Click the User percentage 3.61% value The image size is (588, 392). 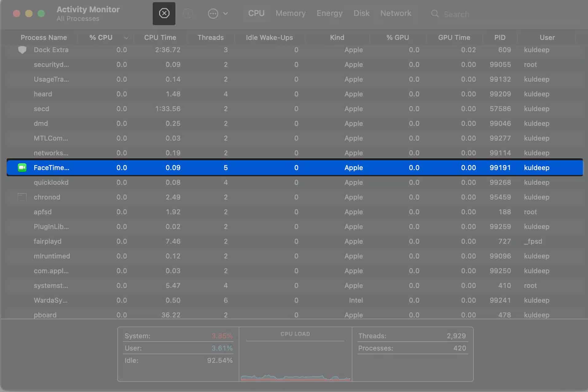(222, 348)
